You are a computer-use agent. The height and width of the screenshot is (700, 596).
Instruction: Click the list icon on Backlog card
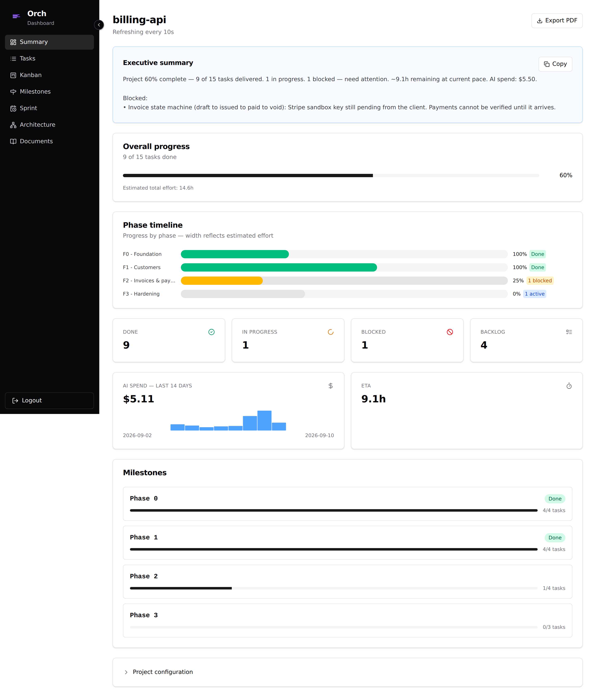[569, 332]
